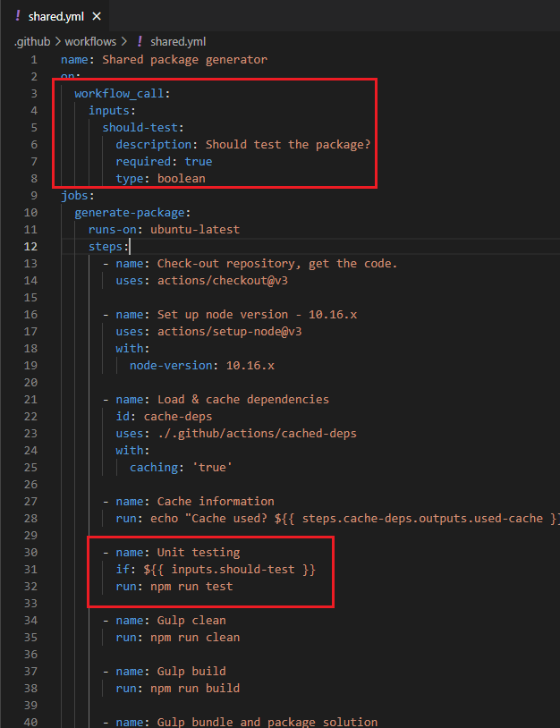Click the YAML file icon in shared.yml tab
This screenshot has height=728, width=560.
pos(18,16)
